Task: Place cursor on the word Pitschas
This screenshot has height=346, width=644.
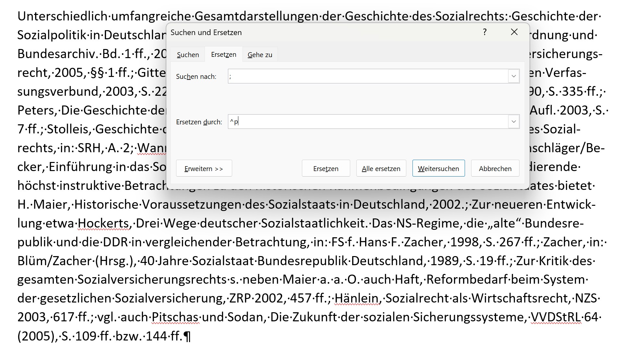Action: [175, 317]
